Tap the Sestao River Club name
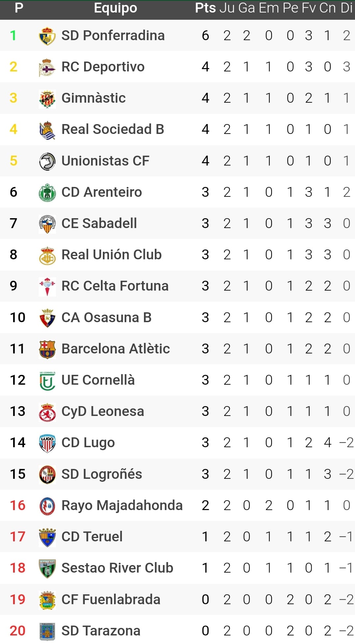 point(117,568)
